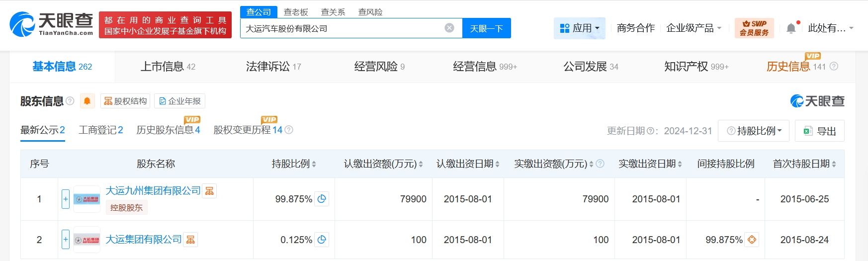Expand row 1 shareholder plus button
This screenshot has width=868, height=261.
(65, 199)
